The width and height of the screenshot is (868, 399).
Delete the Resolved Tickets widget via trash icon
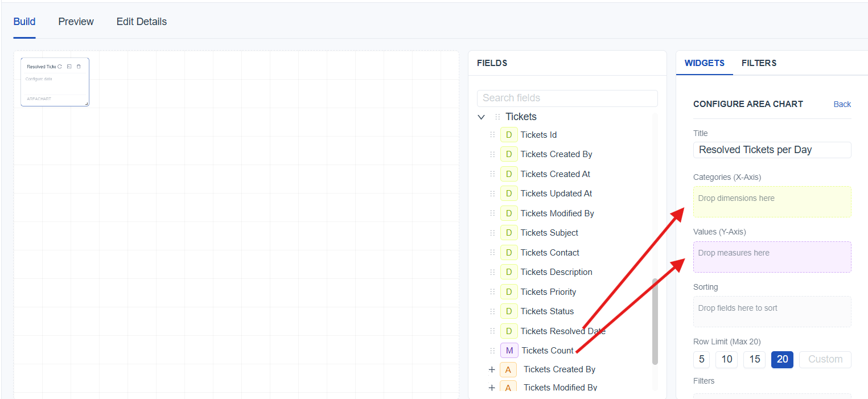click(x=79, y=67)
